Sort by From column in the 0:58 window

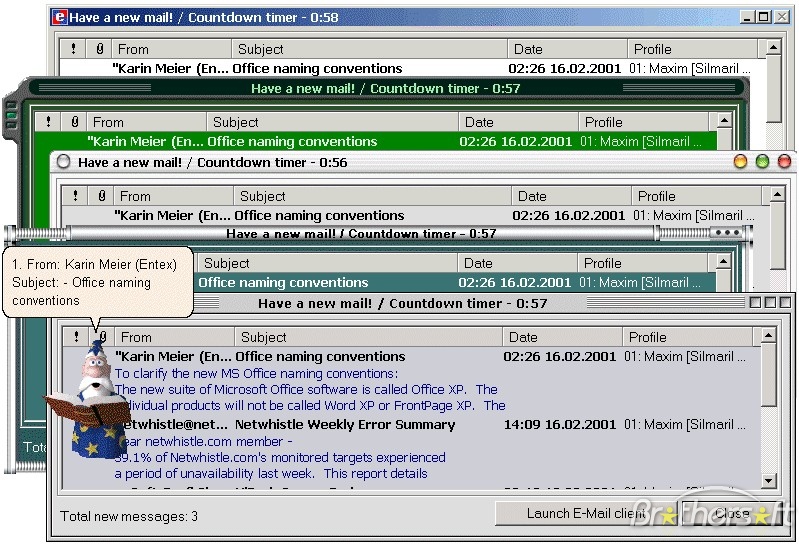point(172,49)
